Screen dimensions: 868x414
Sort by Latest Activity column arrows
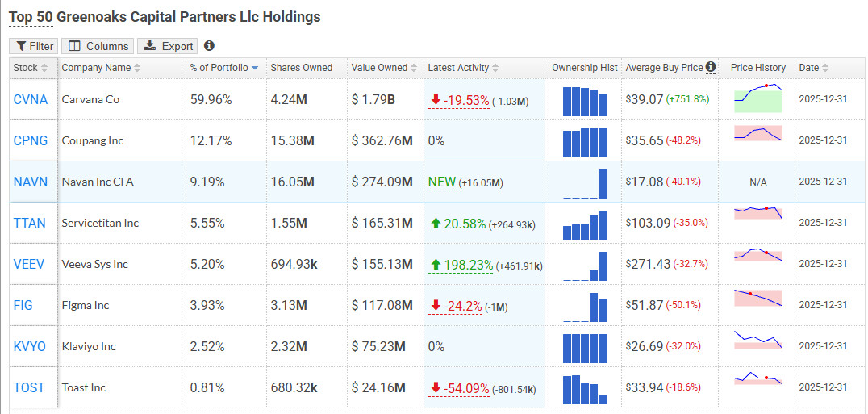click(495, 68)
